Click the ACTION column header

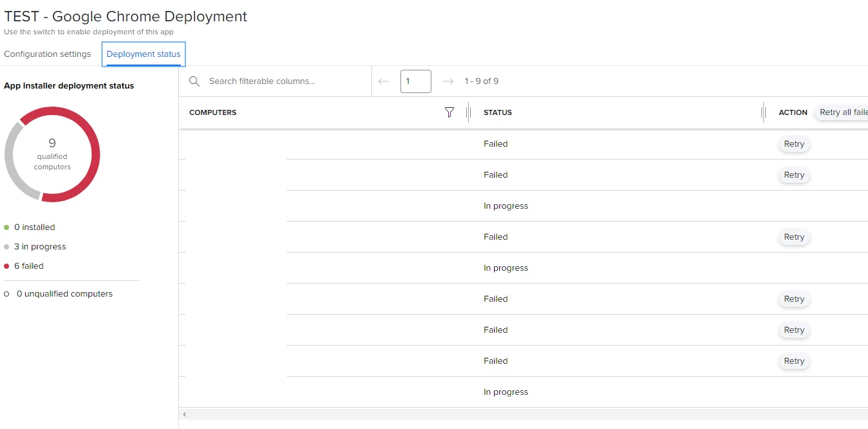(793, 112)
